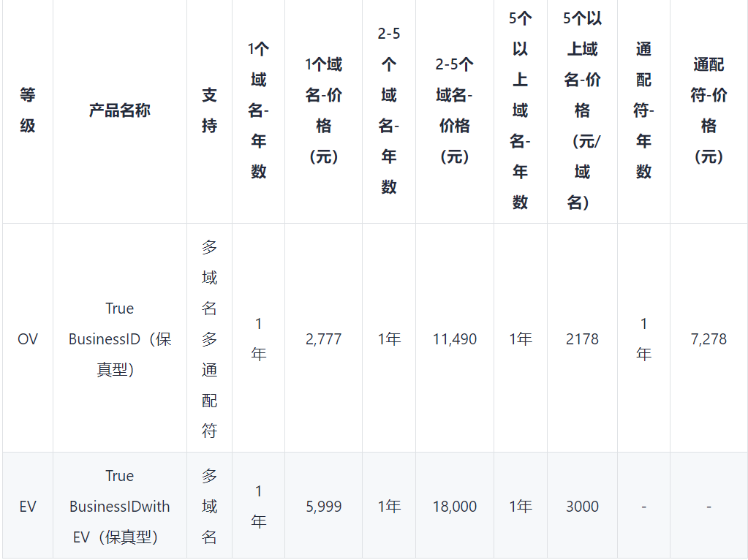The image size is (748, 560).
Task: Click the 产品名称 column header
Action: point(120,110)
